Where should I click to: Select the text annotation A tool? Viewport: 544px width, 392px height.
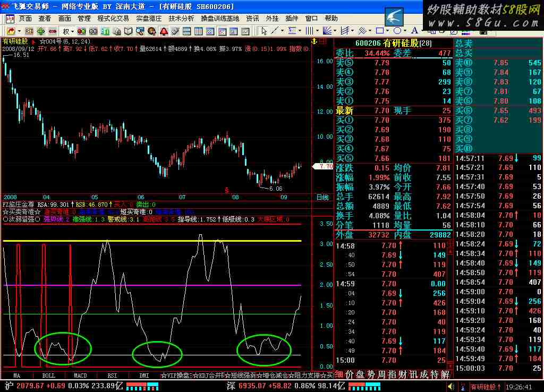point(414,31)
